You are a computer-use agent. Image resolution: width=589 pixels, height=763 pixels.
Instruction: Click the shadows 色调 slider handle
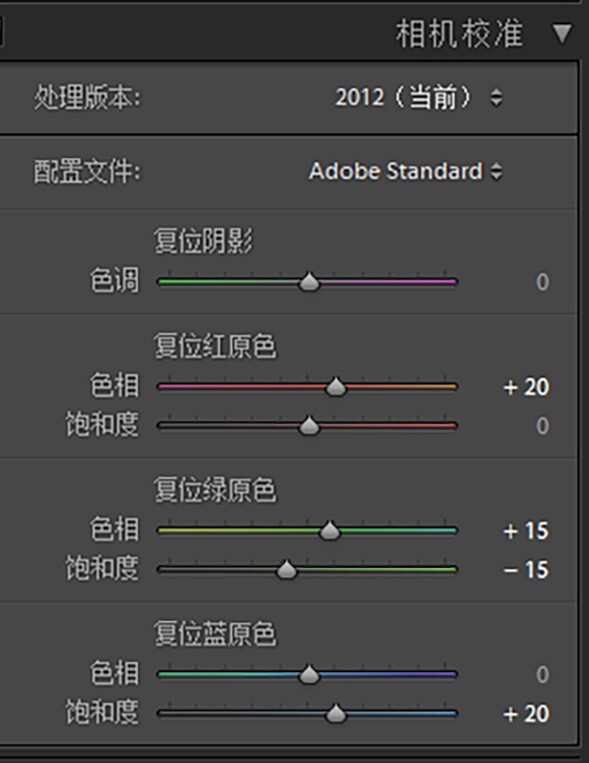(x=309, y=282)
